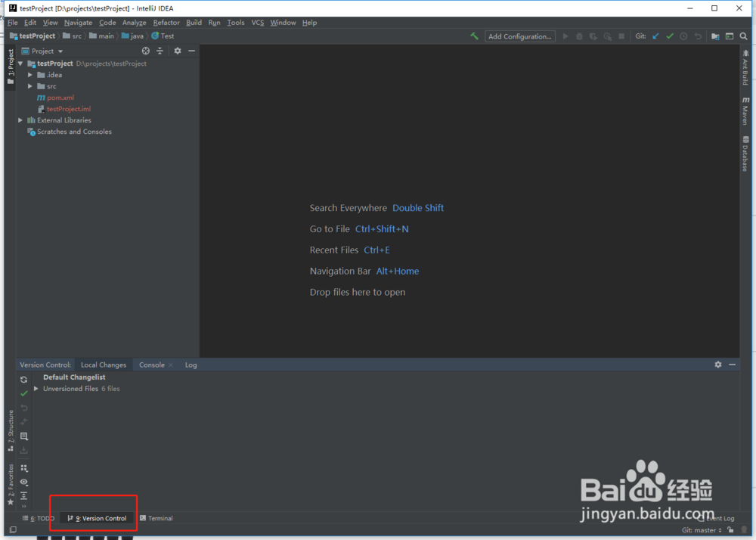
Task: Open the Structure side tab
Action: pyautogui.click(x=11, y=431)
